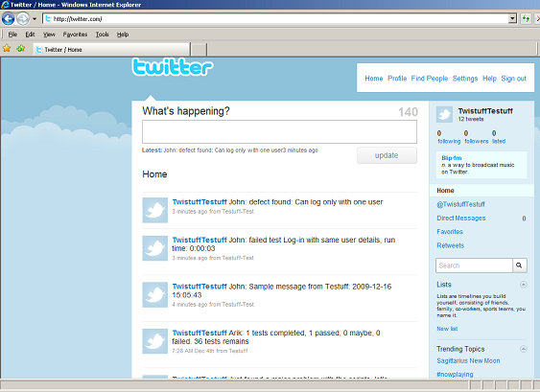The height and width of the screenshot is (392, 540).
Task: Click '7:28 AM Dec 4th' timestamp
Action: click(194, 351)
